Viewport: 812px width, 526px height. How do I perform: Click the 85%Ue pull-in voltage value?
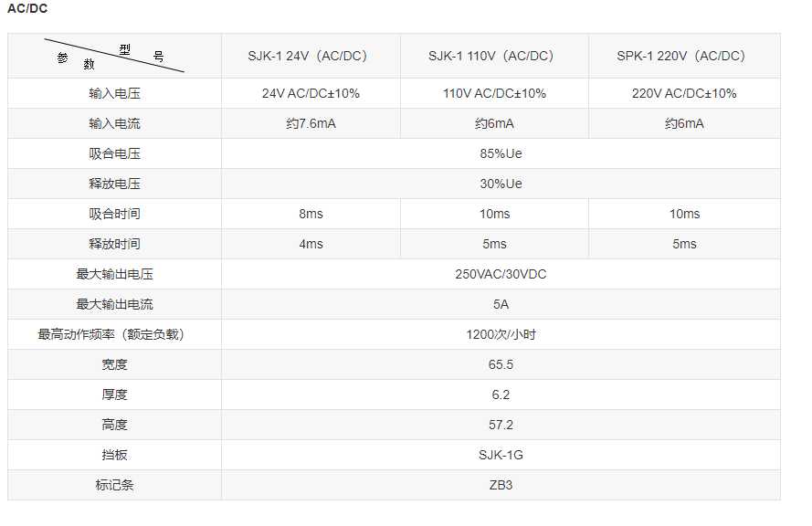501,153
